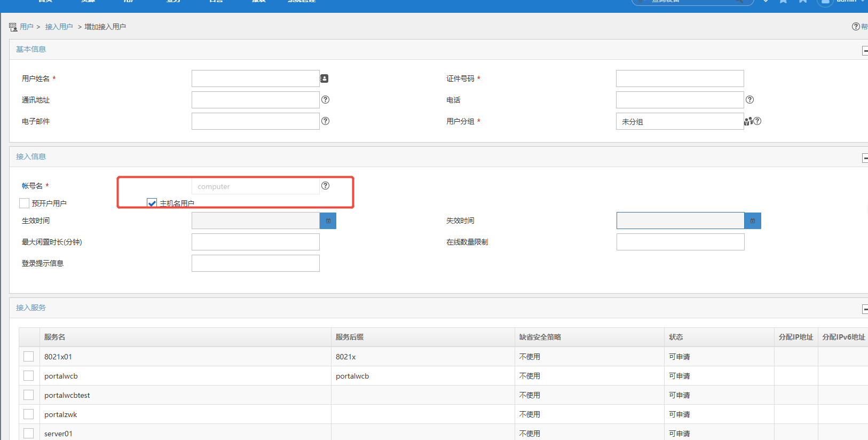This screenshot has height=440, width=868.
Task: Click the select-user icon beside 用户姓名 field
Action: tap(324, 78)
